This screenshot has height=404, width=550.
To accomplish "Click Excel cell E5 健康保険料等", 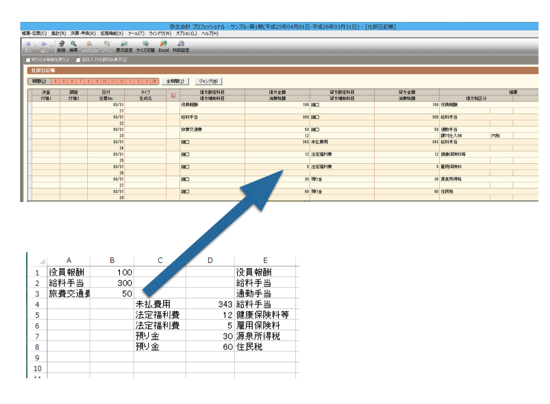I will (265, 315).
